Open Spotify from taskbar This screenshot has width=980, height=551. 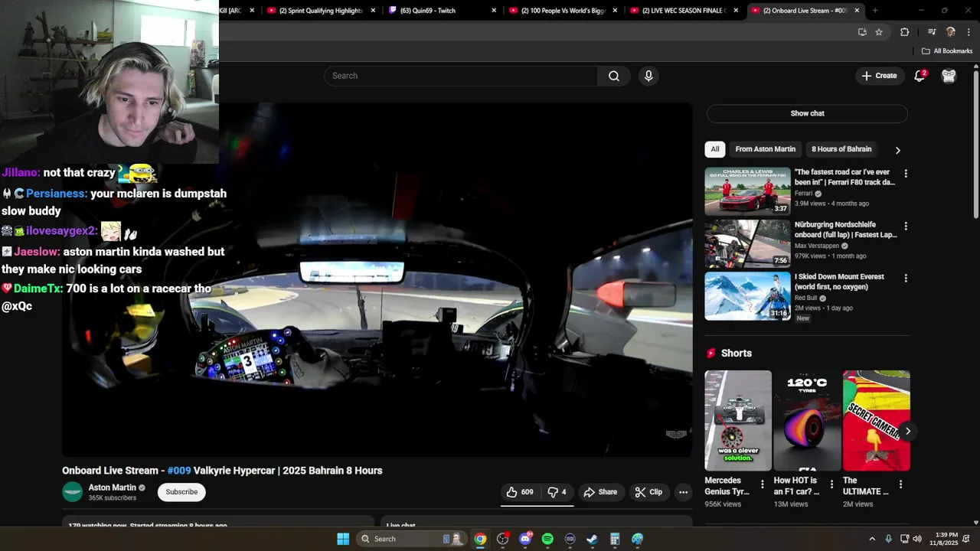(547, 539)
